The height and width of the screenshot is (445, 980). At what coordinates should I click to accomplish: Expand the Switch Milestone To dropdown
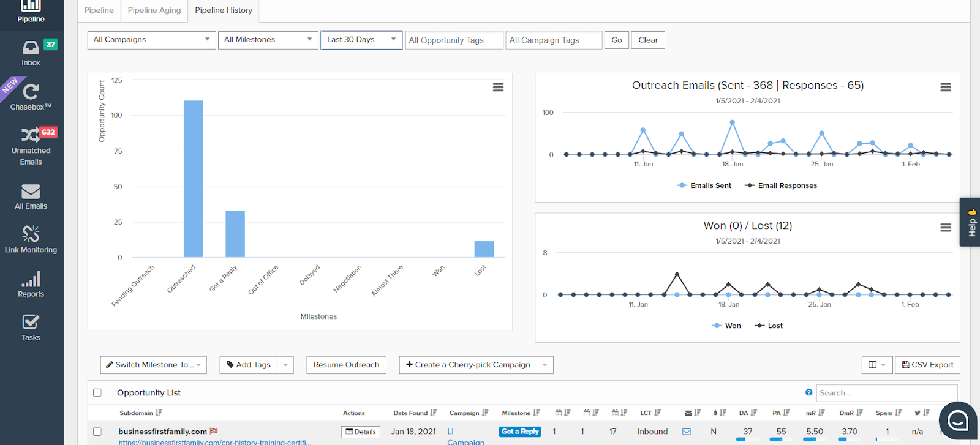153,365
